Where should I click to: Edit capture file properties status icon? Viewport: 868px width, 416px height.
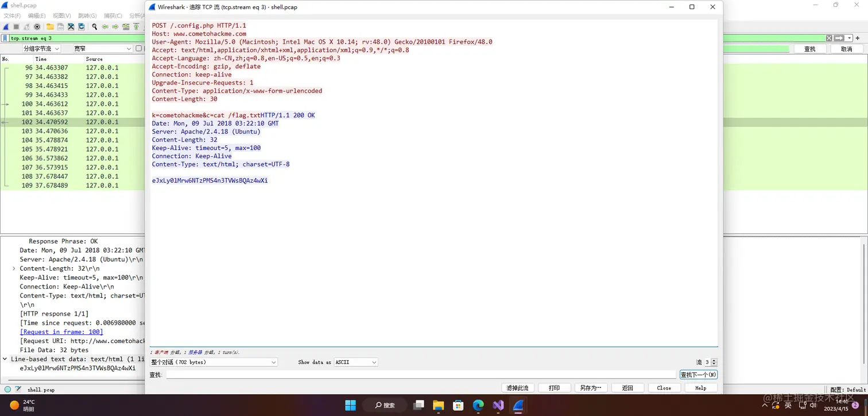pos(18,389)
